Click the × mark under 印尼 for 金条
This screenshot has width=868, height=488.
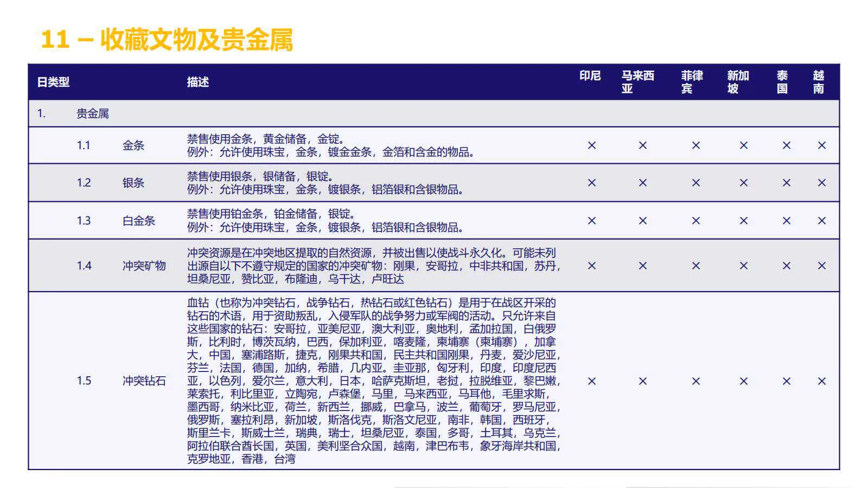tap(591, 145)
